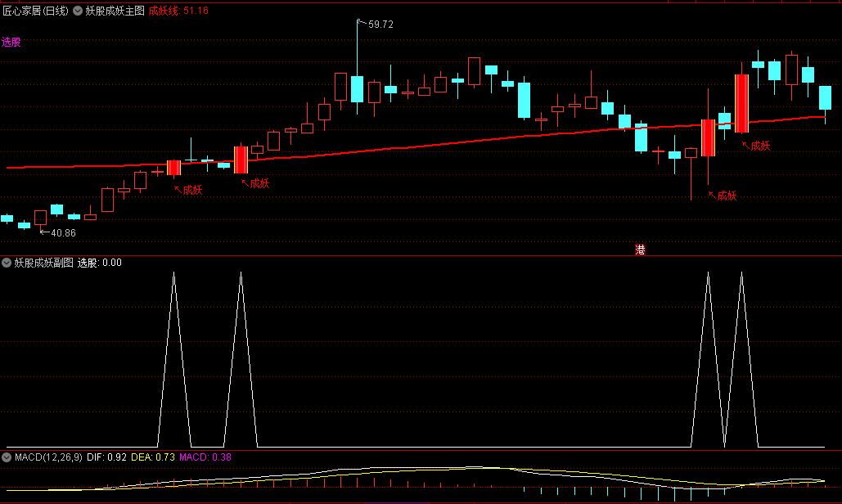Click the 成妖线: 51.16 value label
Screen dimensions: 842x504
pos(178,11)
